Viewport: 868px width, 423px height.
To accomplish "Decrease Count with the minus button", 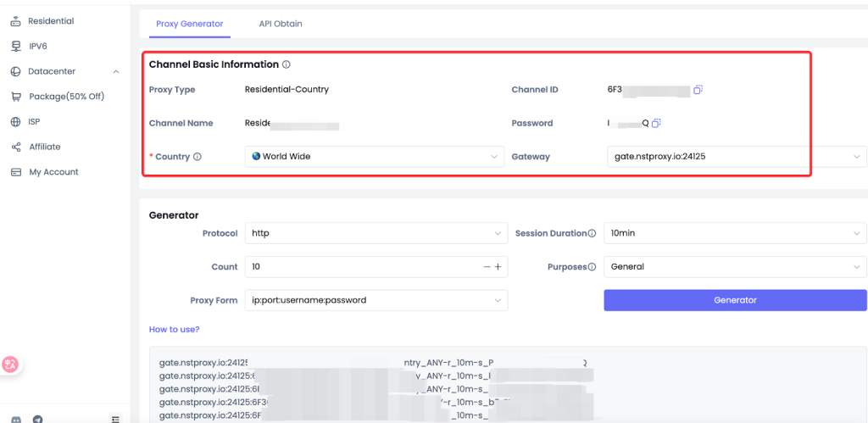I will click(x=487, y=267).
